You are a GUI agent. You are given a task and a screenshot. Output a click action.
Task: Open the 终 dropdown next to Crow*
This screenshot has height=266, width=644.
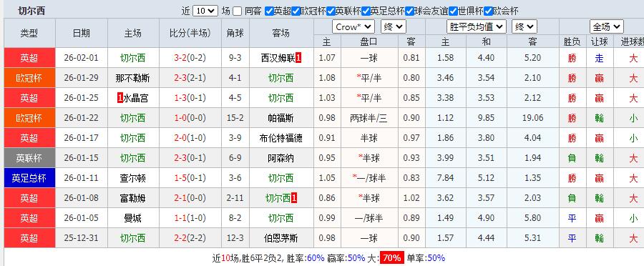click(393, 26)
